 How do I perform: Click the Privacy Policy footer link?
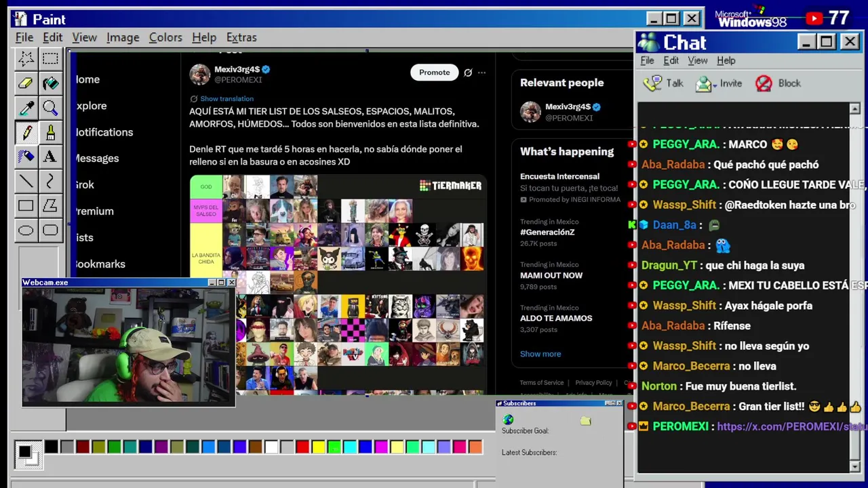click(593, 383)
